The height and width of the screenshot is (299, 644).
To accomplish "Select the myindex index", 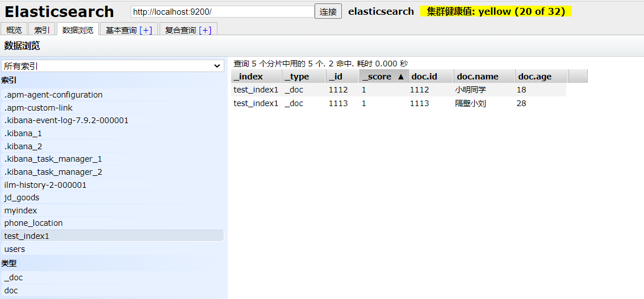I will pyautogui.click(x=112, y=210).
